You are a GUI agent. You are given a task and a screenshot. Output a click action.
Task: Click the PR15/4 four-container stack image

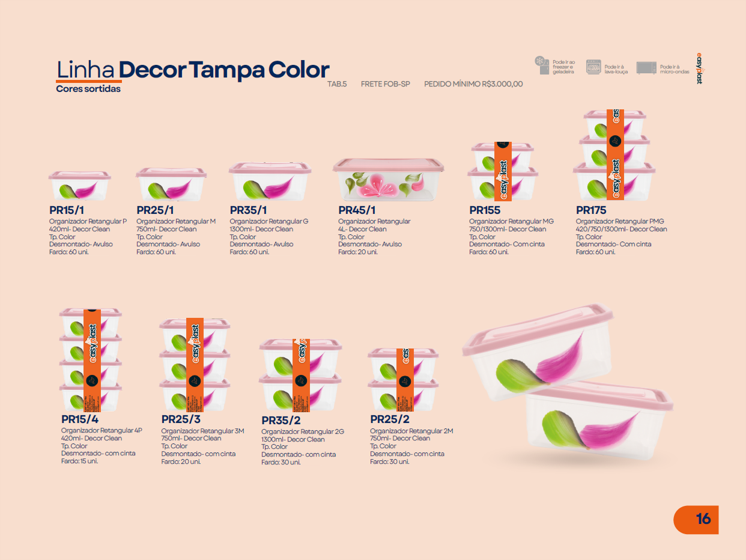(91, 359)
